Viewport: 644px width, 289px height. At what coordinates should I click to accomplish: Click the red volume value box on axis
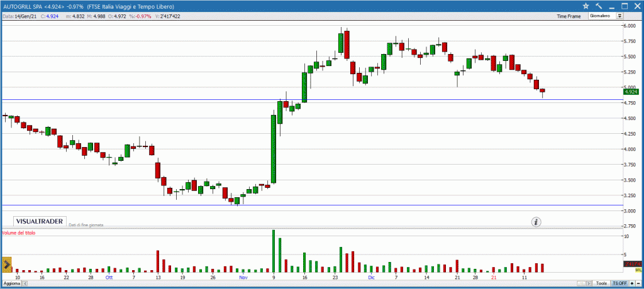click(633, 264)
